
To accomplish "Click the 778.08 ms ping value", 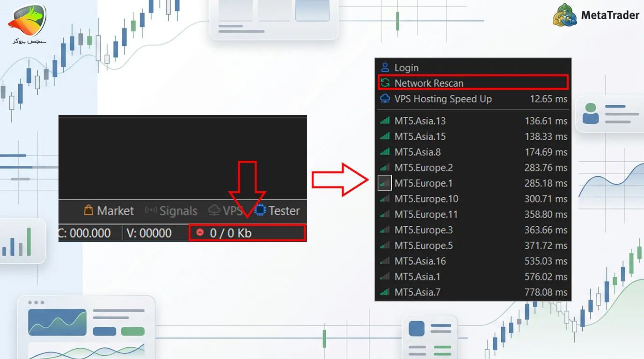I will coord(546,292).
